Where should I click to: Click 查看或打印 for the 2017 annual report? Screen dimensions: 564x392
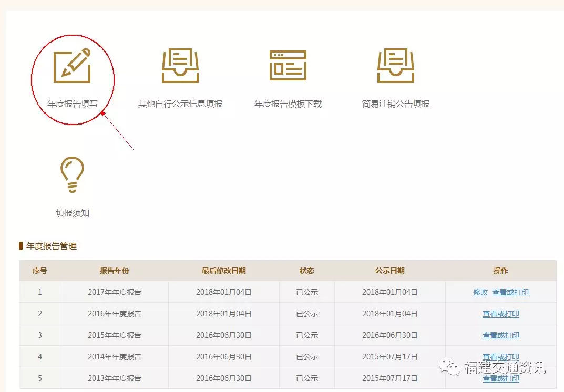pyautogui.click(x=510, y=292)
